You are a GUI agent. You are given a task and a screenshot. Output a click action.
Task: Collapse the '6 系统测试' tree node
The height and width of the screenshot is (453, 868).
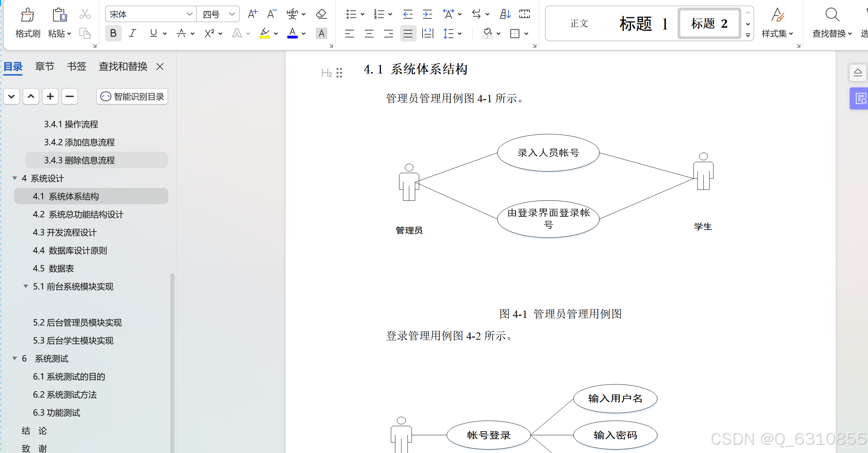tap(15, 358)
